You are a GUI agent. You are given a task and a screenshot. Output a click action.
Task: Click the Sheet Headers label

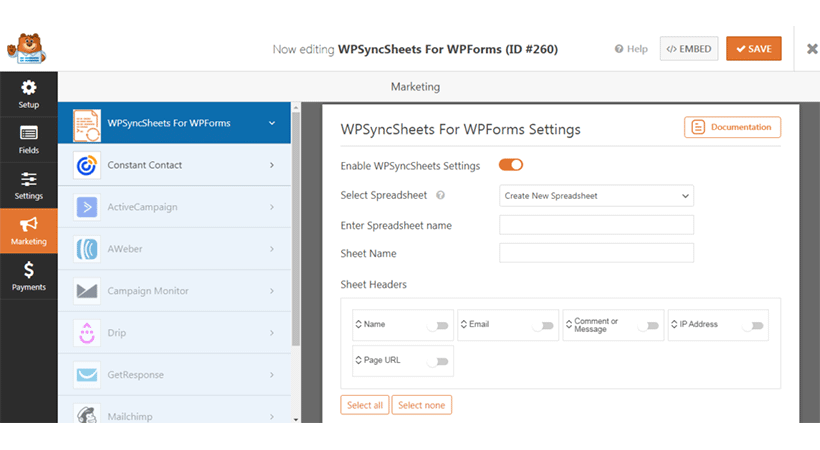point(373,285)
